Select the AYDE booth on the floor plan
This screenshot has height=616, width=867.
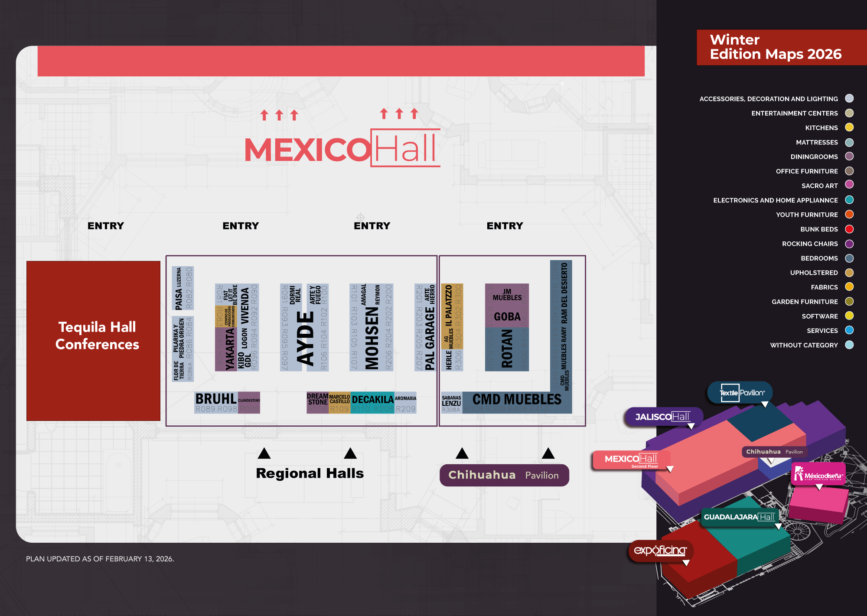coord(305,339)
